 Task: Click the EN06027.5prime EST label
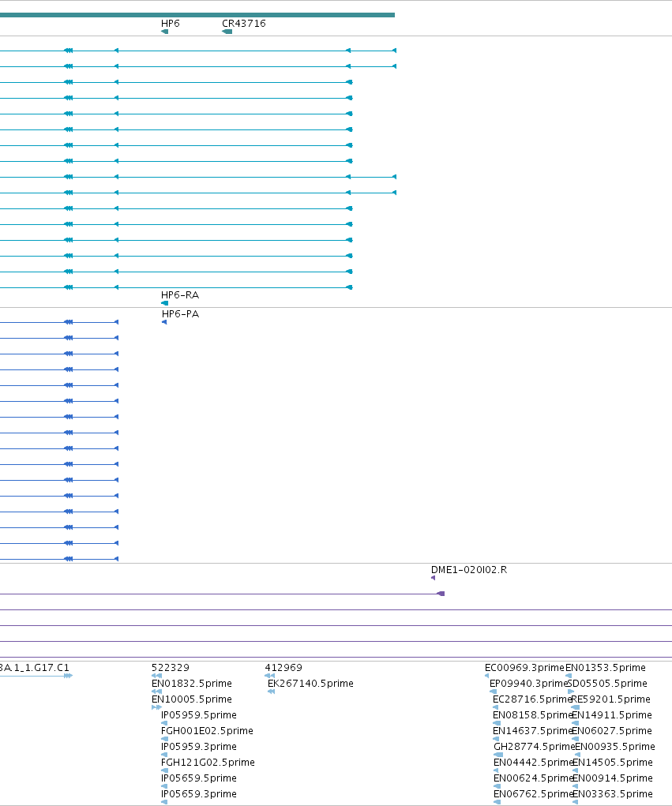tap(612, 731)
